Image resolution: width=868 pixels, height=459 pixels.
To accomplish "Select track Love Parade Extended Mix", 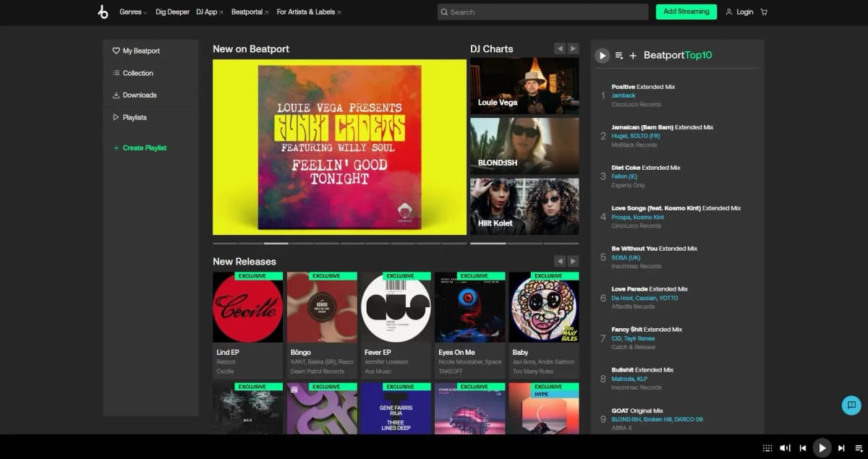I will tap(649, 289).
